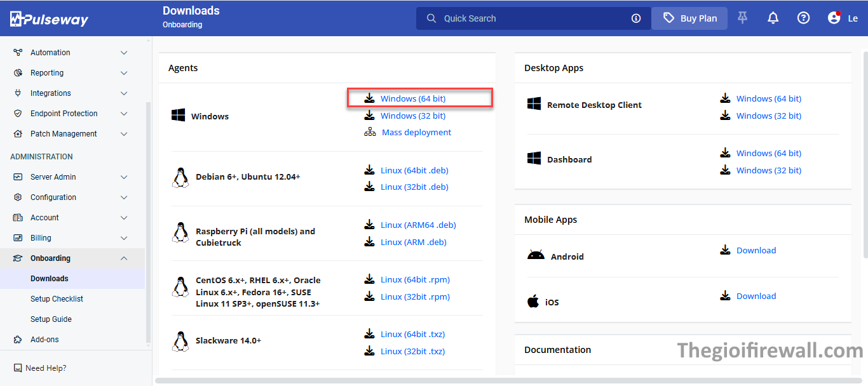
Task: Open the Add-ons sidebar item
Action: (44, 340)
